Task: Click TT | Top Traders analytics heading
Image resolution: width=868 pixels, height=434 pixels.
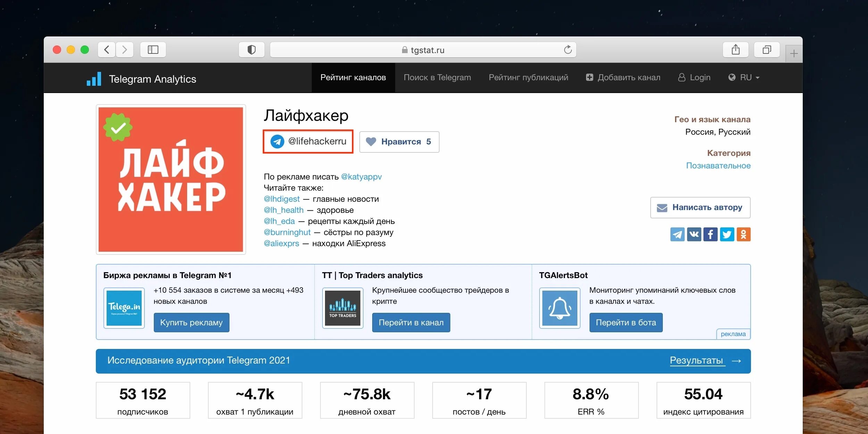Action: coord(372,275)
